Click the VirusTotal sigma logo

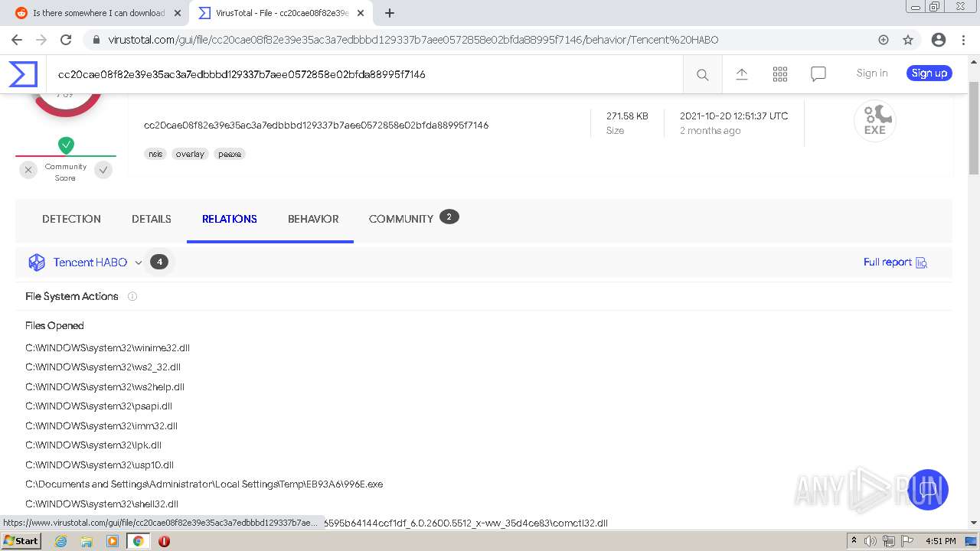click(x=23, y=73)
